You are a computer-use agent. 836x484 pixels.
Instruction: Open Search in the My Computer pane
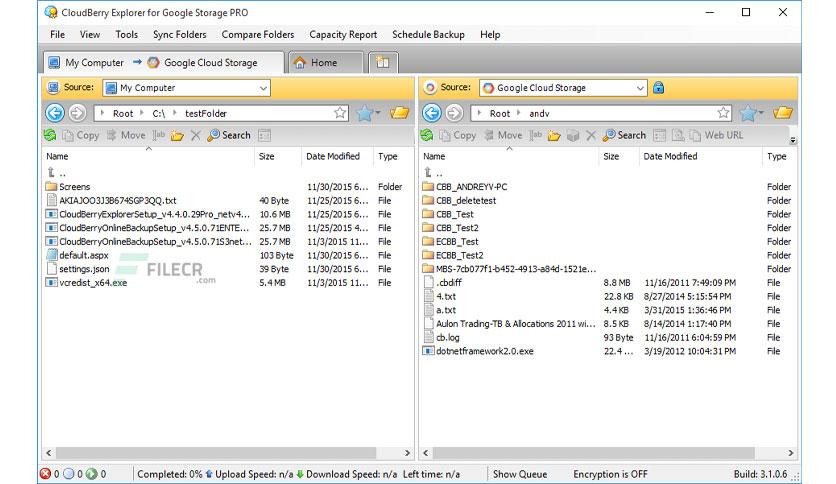229,135
